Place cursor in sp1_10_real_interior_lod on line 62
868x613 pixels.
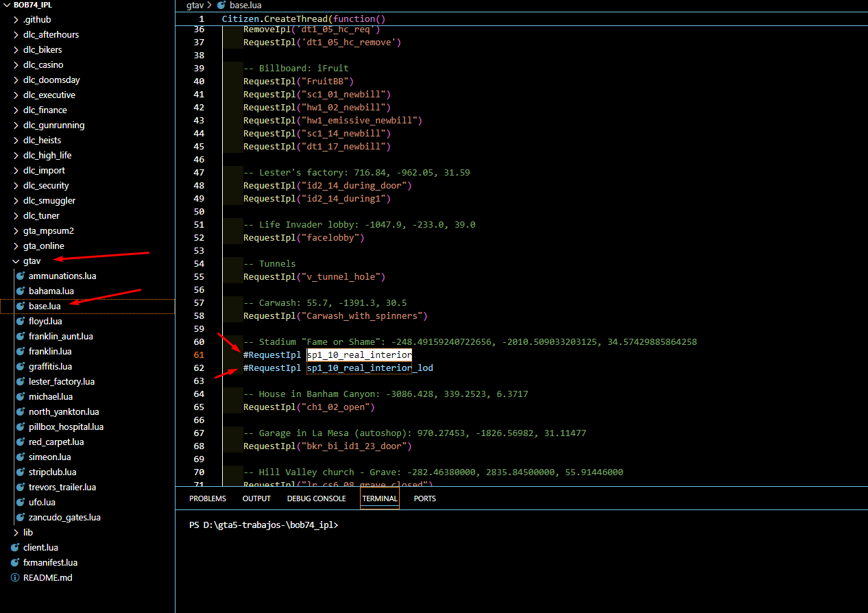370,368
